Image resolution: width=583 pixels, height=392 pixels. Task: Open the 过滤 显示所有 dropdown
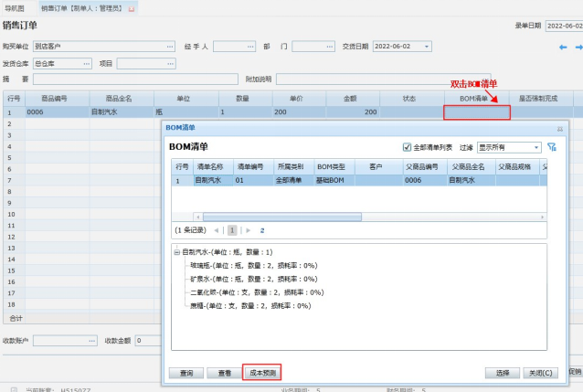509,148
